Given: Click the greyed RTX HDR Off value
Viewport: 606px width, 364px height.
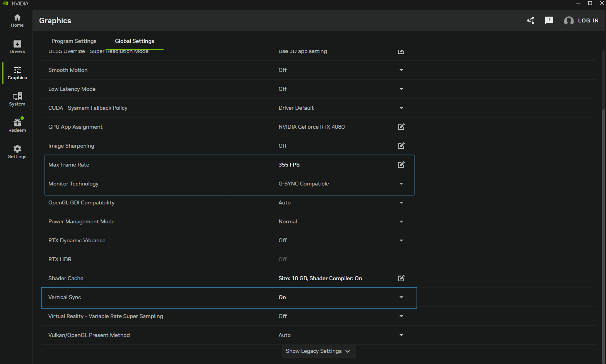Looking at the screenshot, I should coord(283,259).
